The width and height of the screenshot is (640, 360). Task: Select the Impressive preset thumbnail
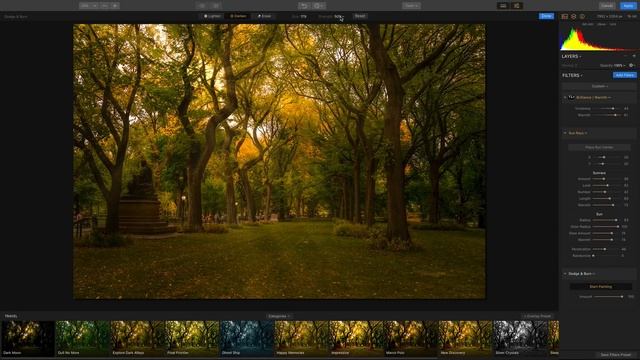pyautogui.click(x=356, y=338)
